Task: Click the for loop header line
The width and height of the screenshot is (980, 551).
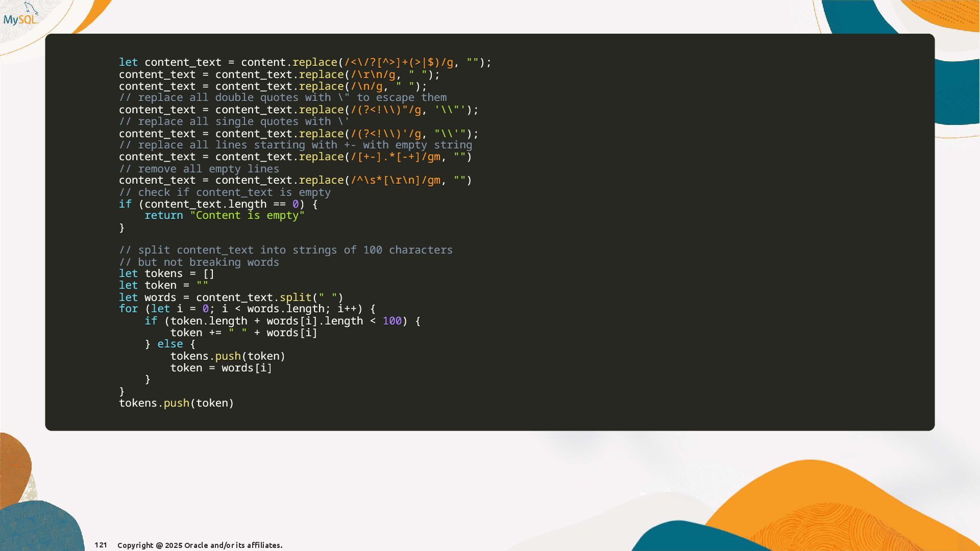Action: pyautogui.click(x=247, y=309)
